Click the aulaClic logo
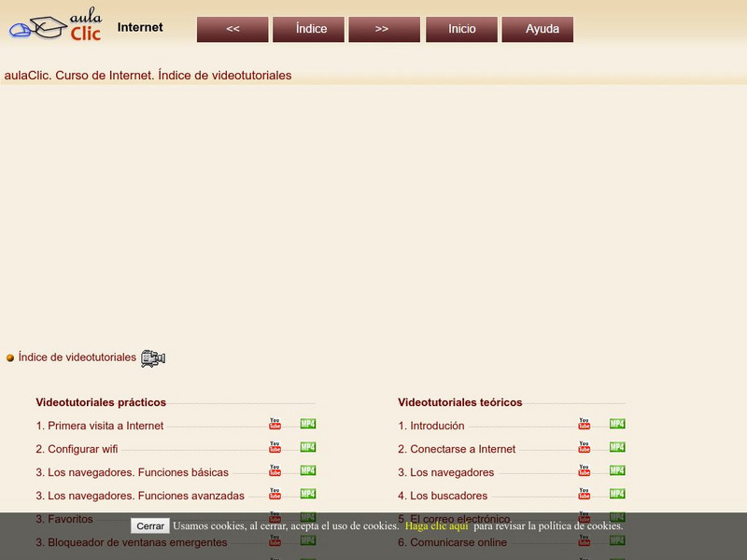747x560 pixels. pyautogui.click(x=55, y=25)
